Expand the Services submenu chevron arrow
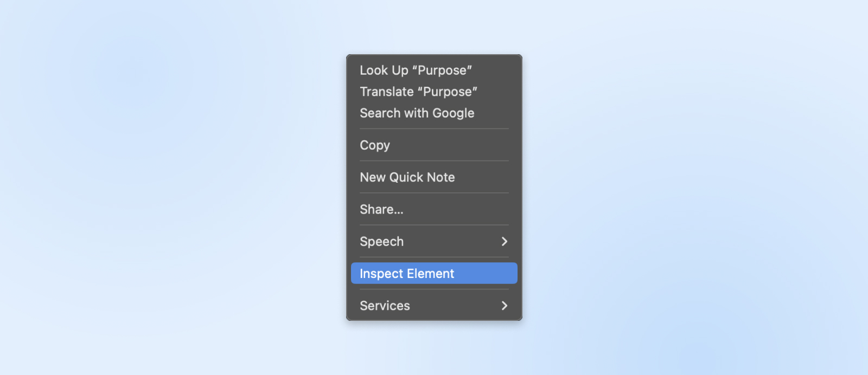868x375 pixels. point(505,306)
